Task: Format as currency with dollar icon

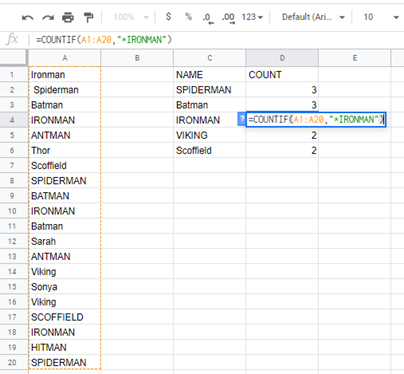Action: [168, 16]
